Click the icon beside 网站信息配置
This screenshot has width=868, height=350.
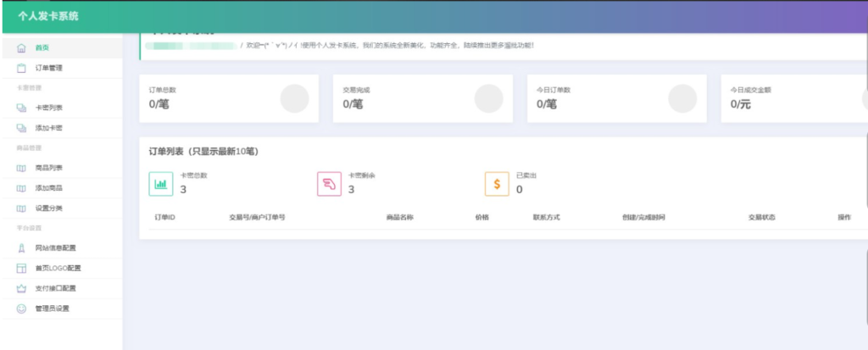[21, 248]
